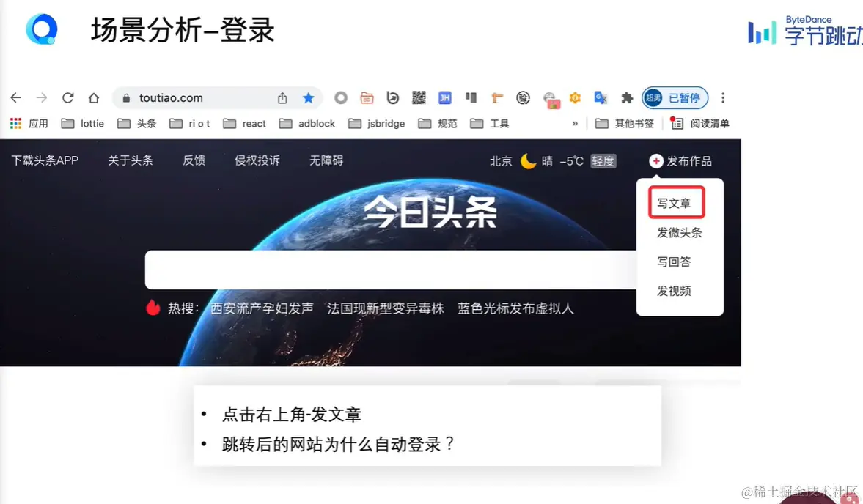Click the red flame hot-search icon

153,308
